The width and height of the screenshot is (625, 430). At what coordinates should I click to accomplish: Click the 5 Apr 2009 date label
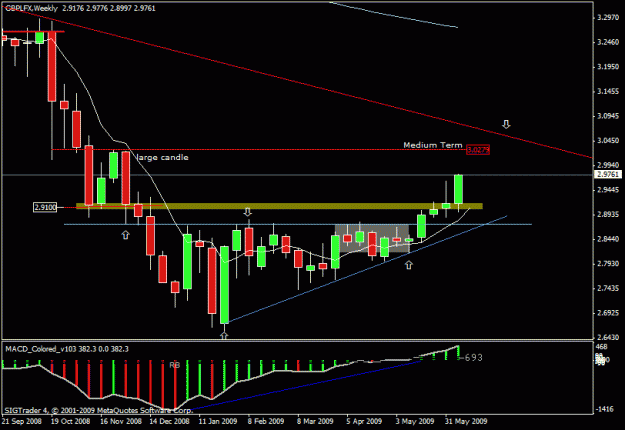pos(364,421)
